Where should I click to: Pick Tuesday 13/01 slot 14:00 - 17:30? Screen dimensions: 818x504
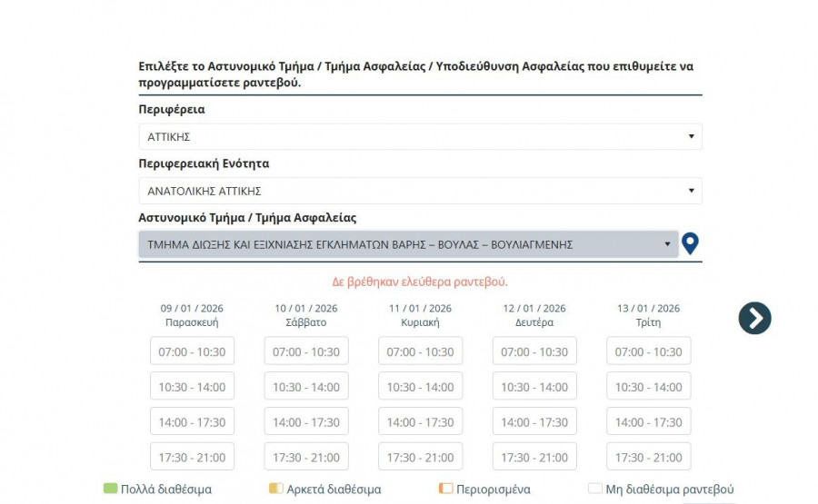point(648,422)
